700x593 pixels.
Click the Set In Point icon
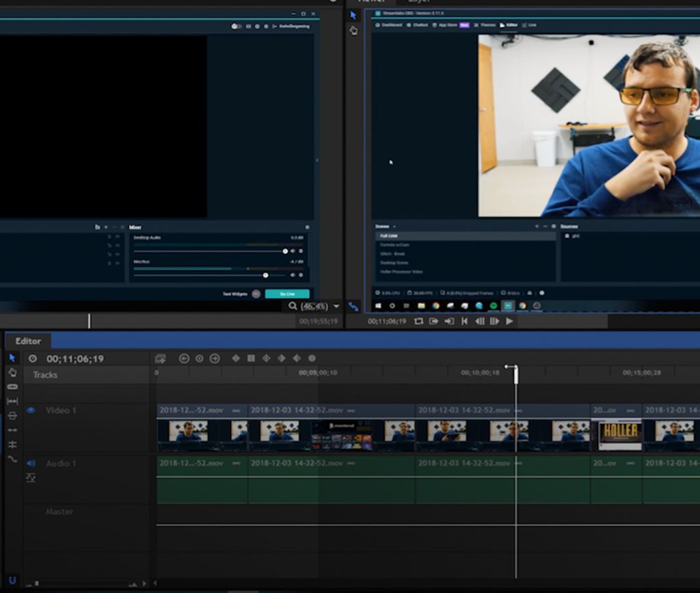click(433, 321)
